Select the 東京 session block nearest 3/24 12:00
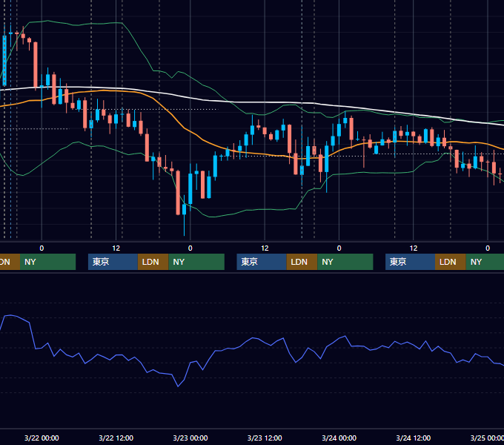Screen dimensions: 504x445 (x=410, y=262)
